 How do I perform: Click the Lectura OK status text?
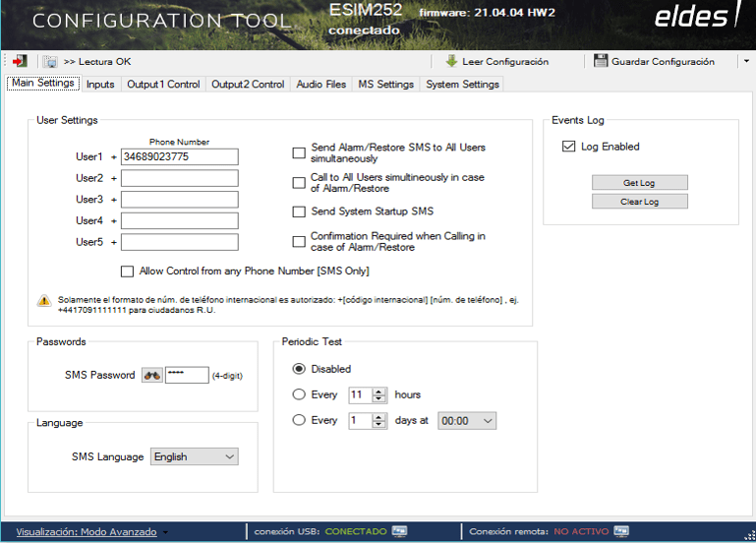[x=97, y=62]
